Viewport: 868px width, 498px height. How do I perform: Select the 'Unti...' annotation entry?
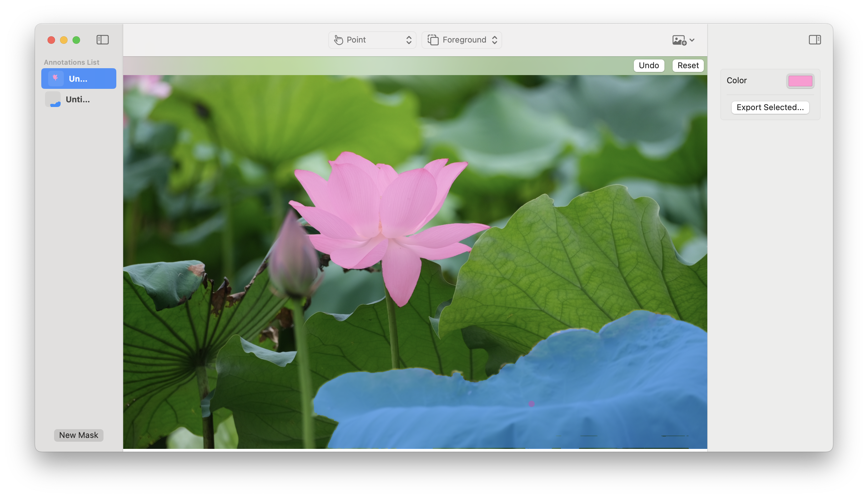79,99
